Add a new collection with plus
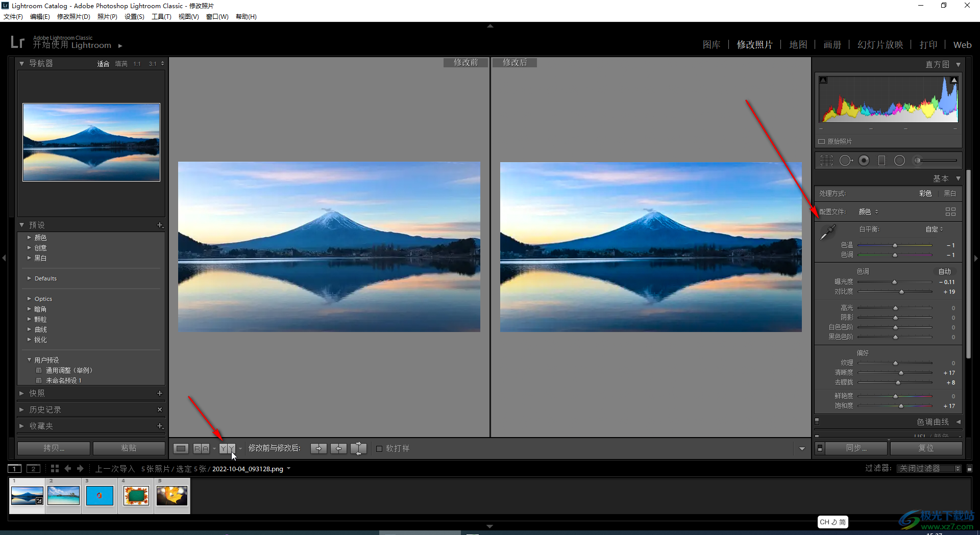 tap(160, 426)
